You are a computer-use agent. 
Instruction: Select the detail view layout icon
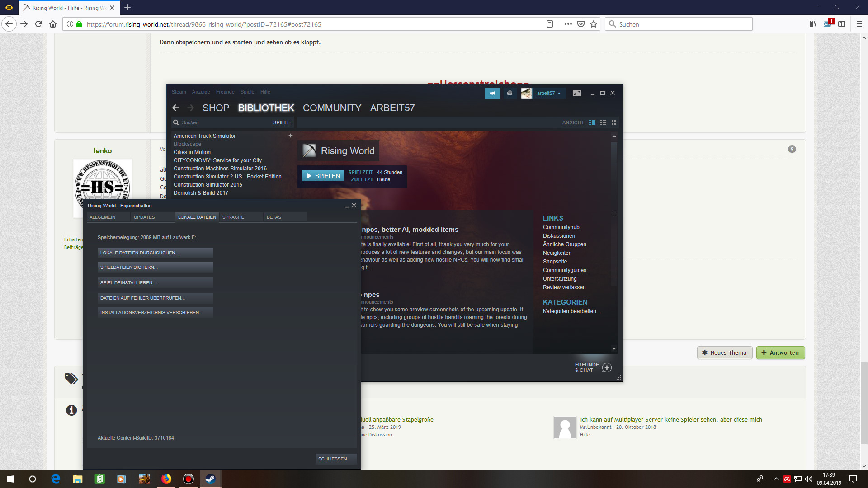point(592,122)
